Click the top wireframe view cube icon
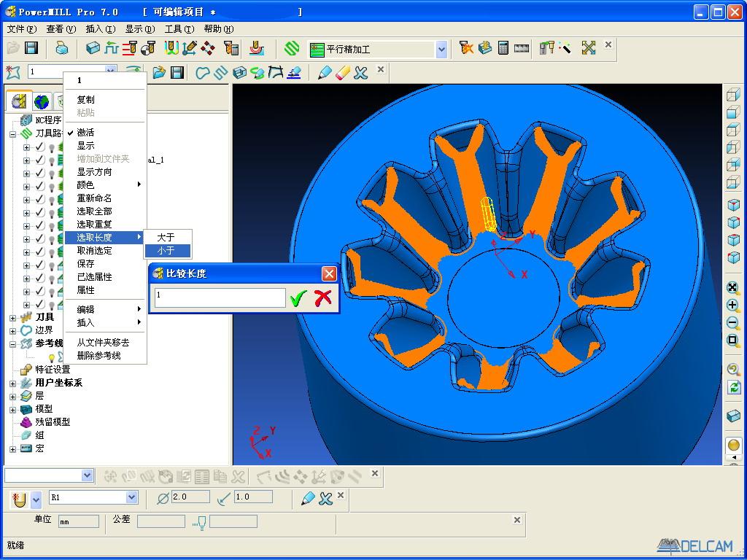This screenshot has height=560, width=747. point(733,95)
